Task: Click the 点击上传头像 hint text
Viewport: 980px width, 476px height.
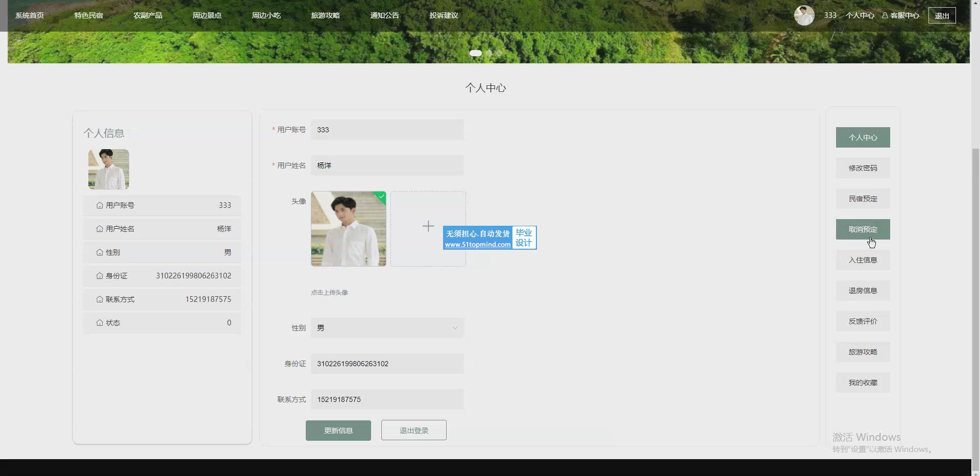Action: (x=329, y=293)
